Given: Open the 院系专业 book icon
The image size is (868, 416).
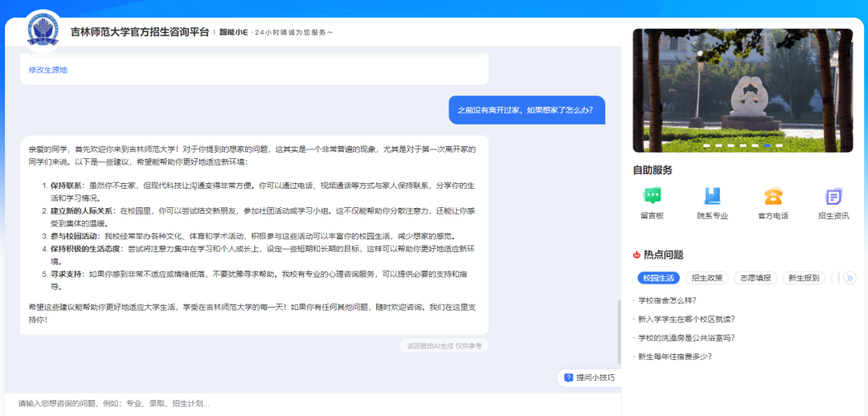Looking at the screenshot, I should (x=712, y=196).
